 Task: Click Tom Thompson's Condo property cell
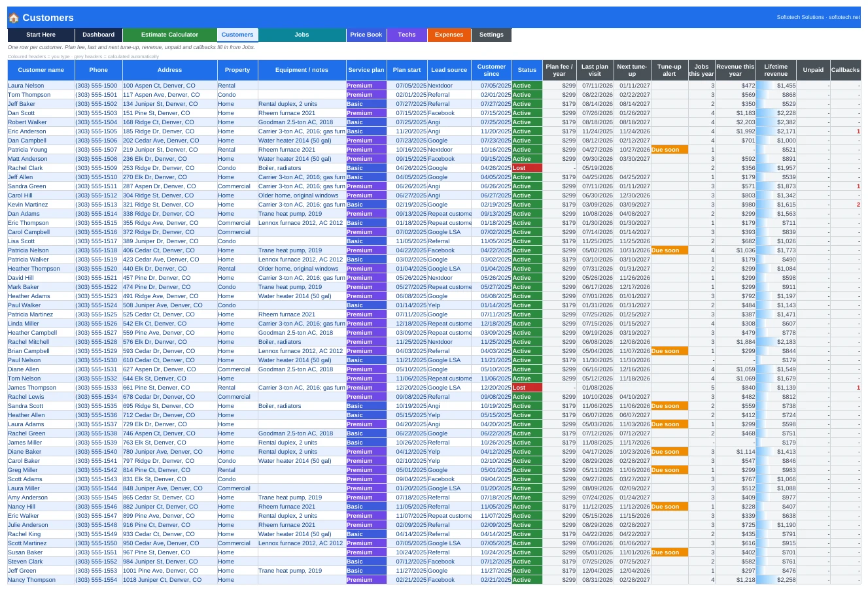(237, 95)
